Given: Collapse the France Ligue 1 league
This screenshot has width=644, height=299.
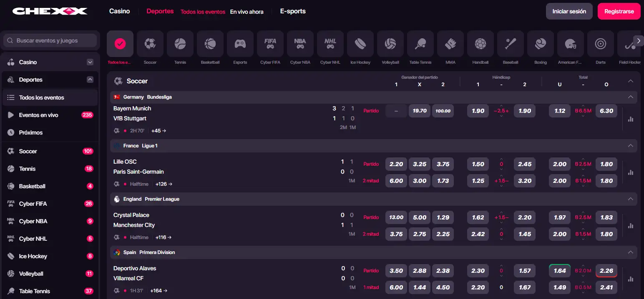Looking at the screenshot, I should [x=630, y=146].
